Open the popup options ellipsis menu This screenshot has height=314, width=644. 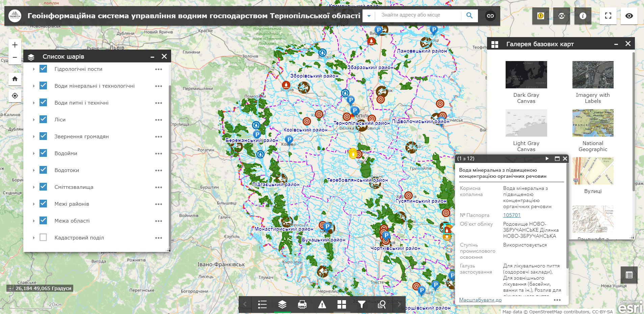(x=558, y=299)
